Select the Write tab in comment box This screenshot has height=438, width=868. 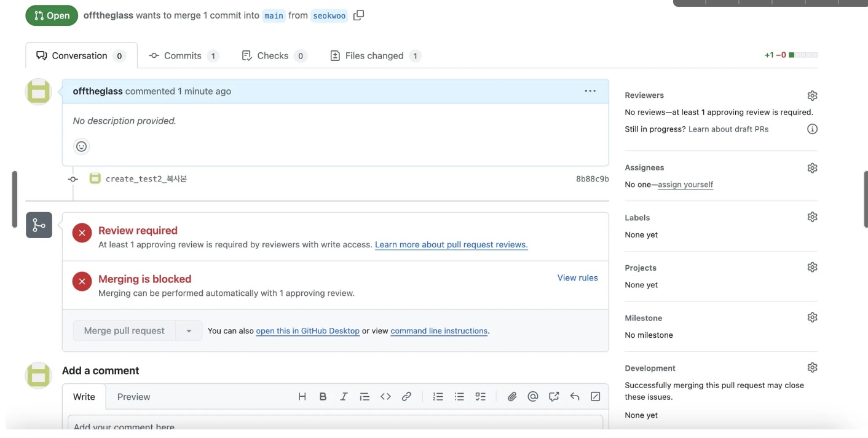click(x=84, y=397)
